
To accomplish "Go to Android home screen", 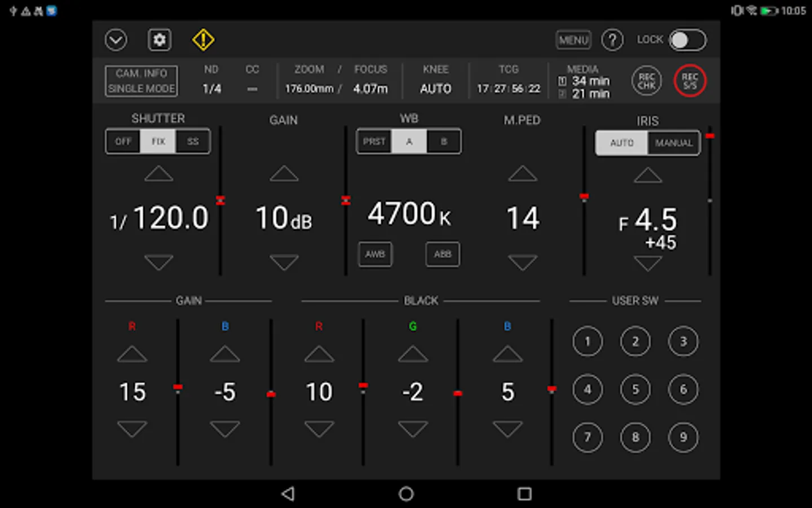I will [406, 494].
